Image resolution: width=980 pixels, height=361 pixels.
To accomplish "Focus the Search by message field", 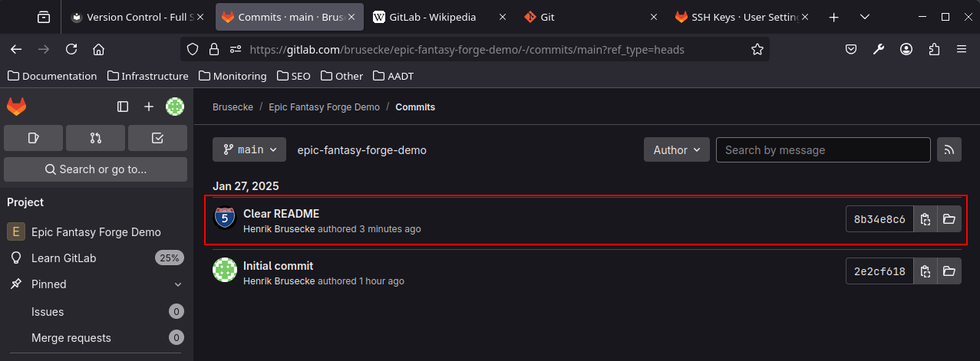I will 823,150.
